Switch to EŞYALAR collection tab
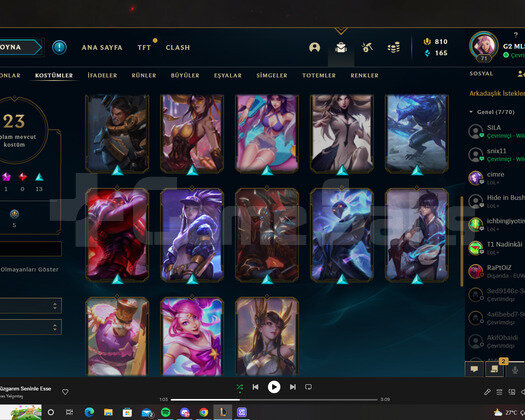525x420 pixels. [228, 75]
